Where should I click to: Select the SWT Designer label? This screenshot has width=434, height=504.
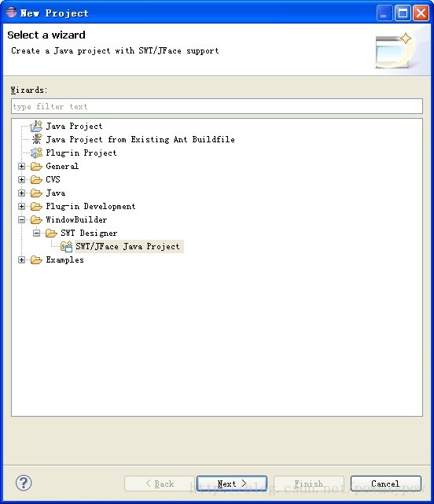pos(89,233)
